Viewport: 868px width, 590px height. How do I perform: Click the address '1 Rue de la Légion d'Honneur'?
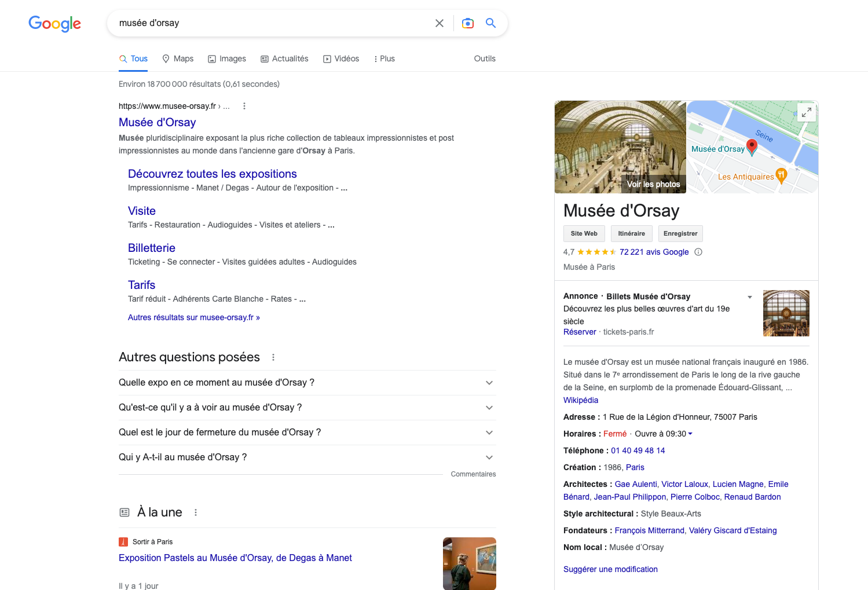(680, 417)
